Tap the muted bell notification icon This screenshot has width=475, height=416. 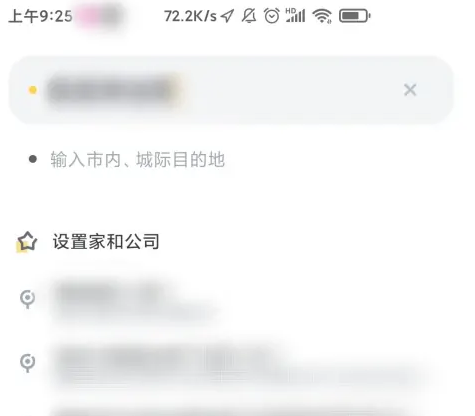[x=249, y=16]
